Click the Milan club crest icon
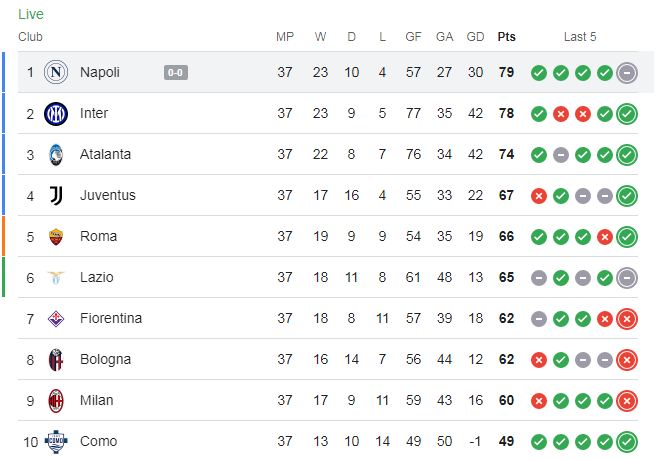 (x=56, y=400)
